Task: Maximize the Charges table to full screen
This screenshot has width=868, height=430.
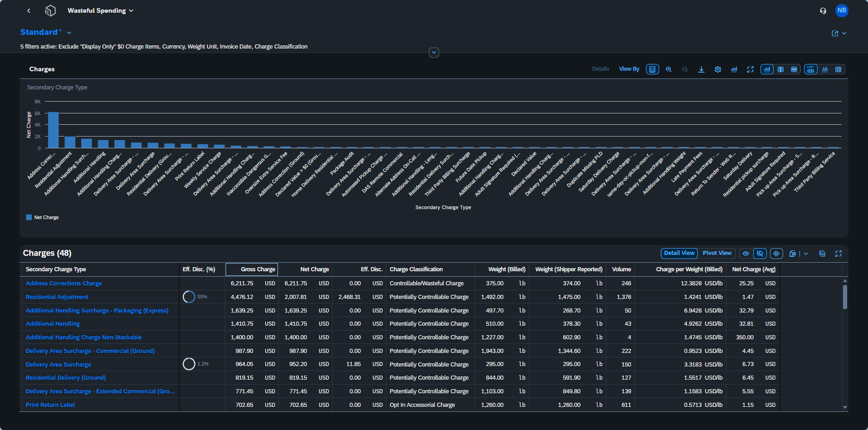Action: 838,254
